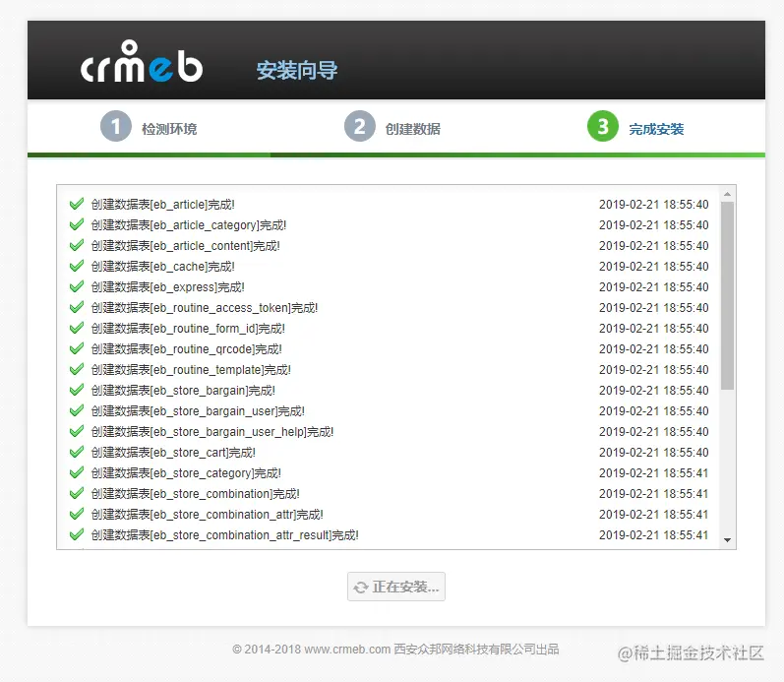Click step 1 number circle
The height and width of the screenshot is (682, 784).
pos(115,126)
